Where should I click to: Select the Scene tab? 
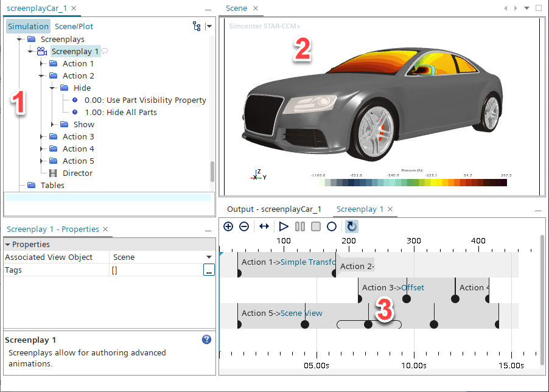click(x=236, y=8)
